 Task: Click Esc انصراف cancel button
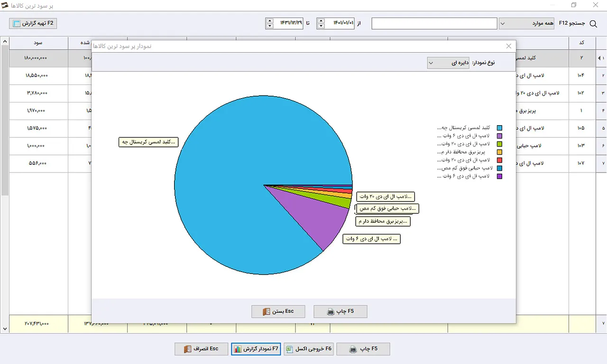201,349
